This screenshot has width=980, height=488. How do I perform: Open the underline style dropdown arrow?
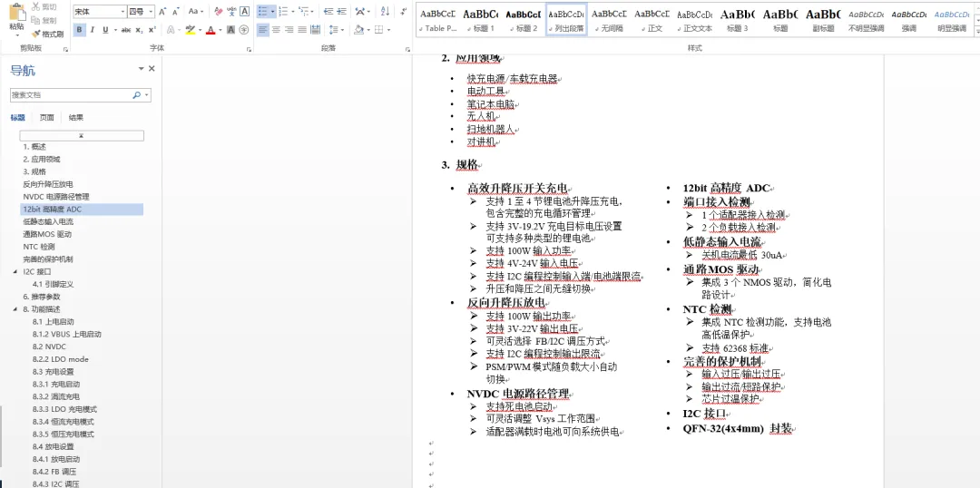114,29
